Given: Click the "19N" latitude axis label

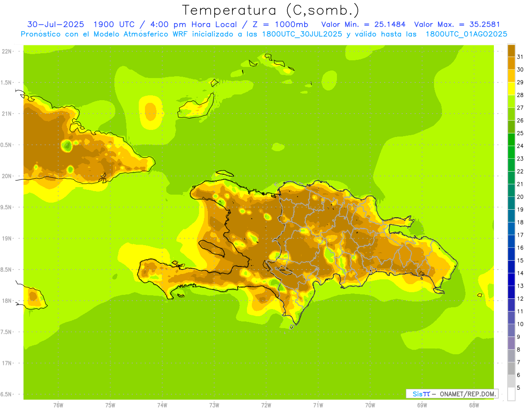Looking at the screenshot, I should [7, 239].
